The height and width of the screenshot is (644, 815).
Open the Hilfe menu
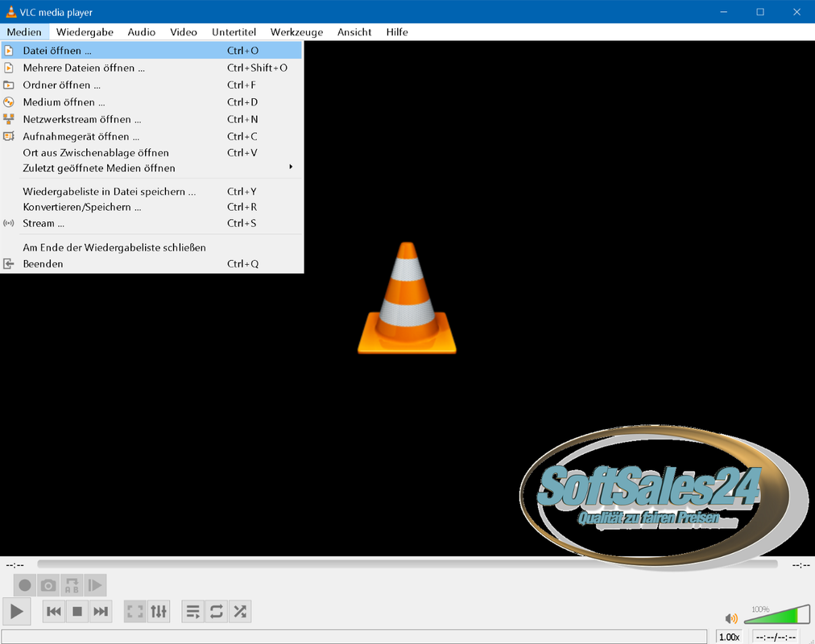396,31
